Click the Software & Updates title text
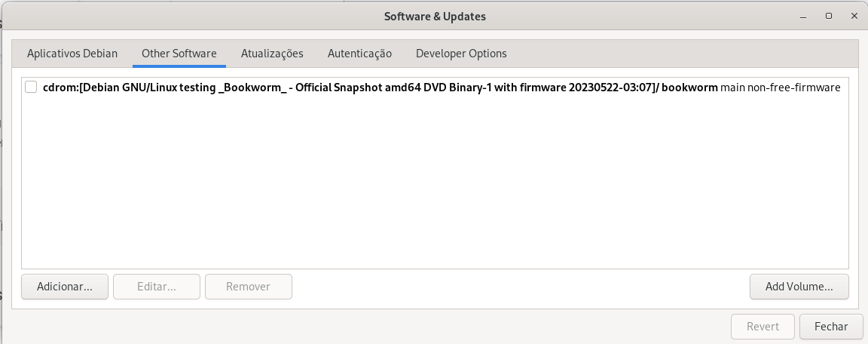Viewport: 868px width, 344px height. (x=435, y=17)
